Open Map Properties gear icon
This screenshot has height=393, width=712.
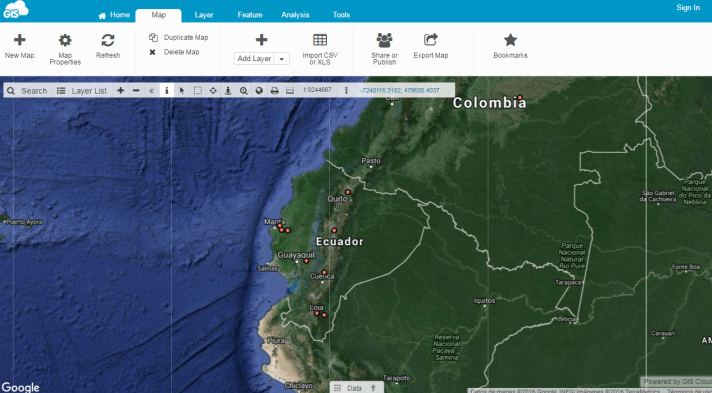pyautogui.click(x=65, y=40)
